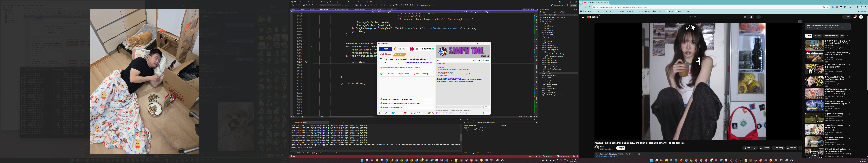868x163 pixels.
Task: Open the samfw.com/frp link
Action: coord(474,80)
